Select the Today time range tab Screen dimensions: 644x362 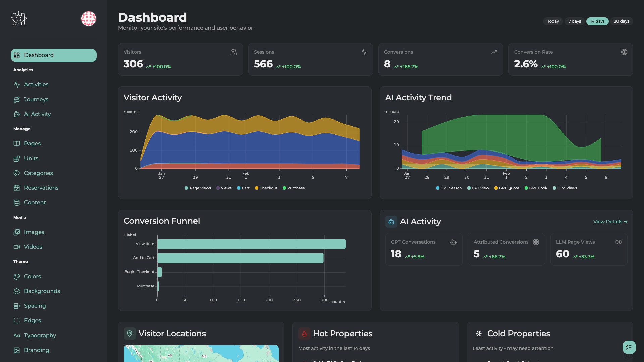(x=553, y=21)
